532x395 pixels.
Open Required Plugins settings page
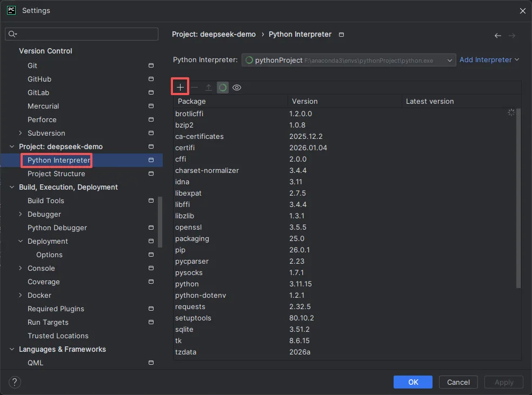click(x=56, y=309)
